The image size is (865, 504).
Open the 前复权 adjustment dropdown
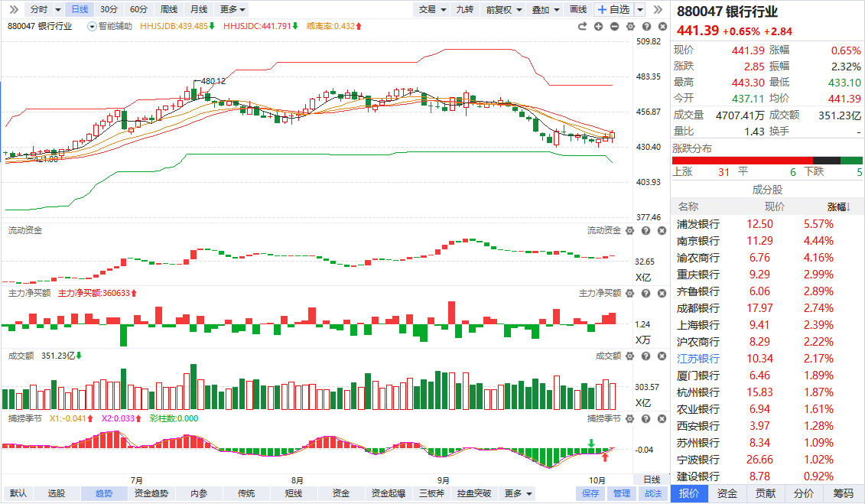pyautogui.click(x=505, y=9)
